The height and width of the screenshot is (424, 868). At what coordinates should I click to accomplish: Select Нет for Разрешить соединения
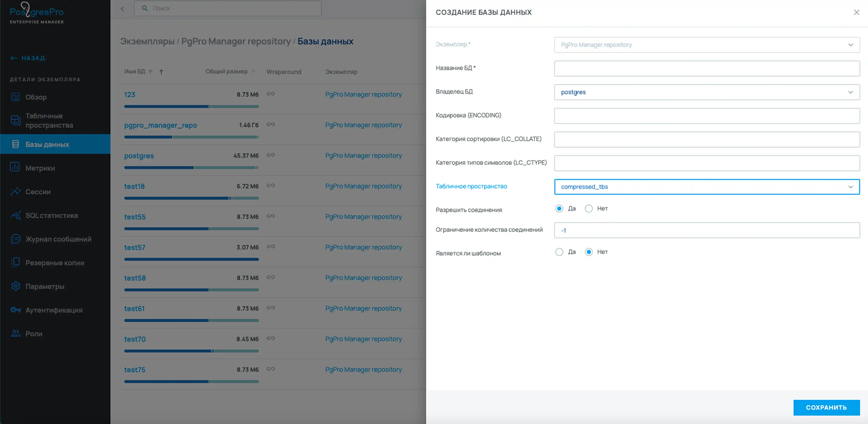point(588,209)
